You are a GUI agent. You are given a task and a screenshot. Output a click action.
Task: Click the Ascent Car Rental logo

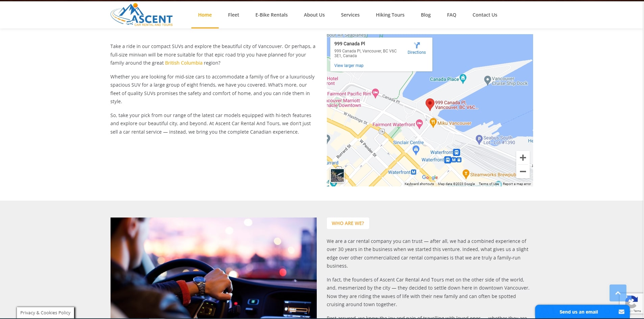click(x=141, y=15)
